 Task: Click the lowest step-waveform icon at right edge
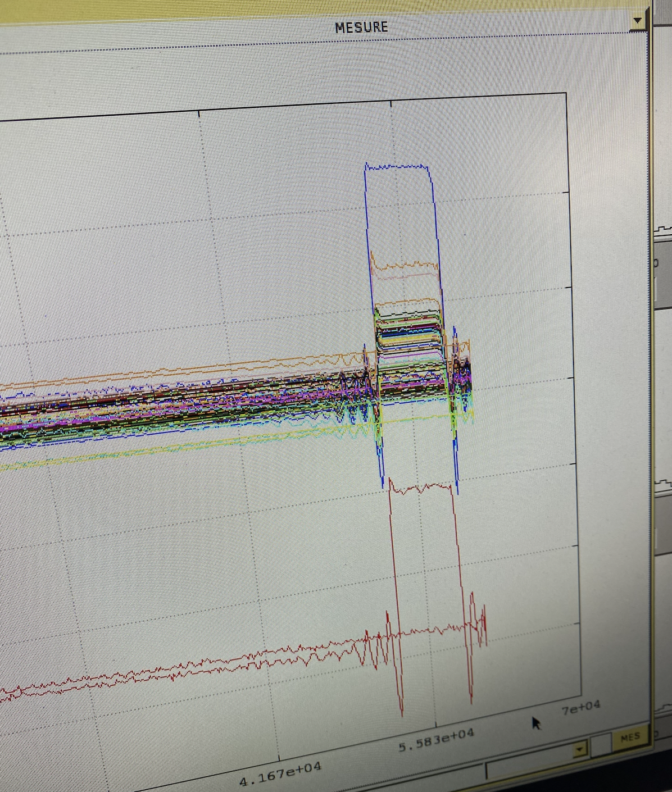[664, 707]
